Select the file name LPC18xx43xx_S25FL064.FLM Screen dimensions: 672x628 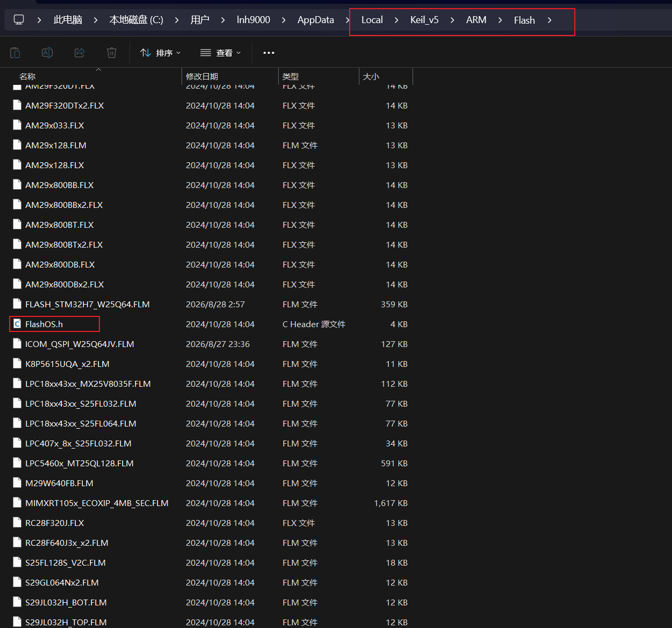pyautogui.click(x=81, y=423)
